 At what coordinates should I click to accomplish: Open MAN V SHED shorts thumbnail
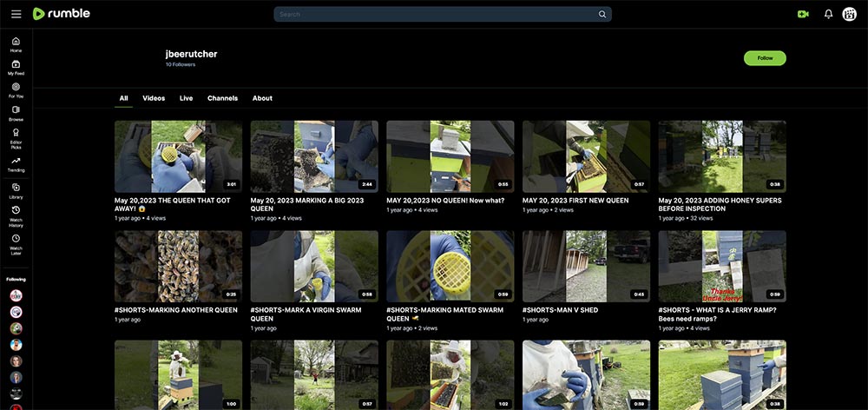pos(586,267)
